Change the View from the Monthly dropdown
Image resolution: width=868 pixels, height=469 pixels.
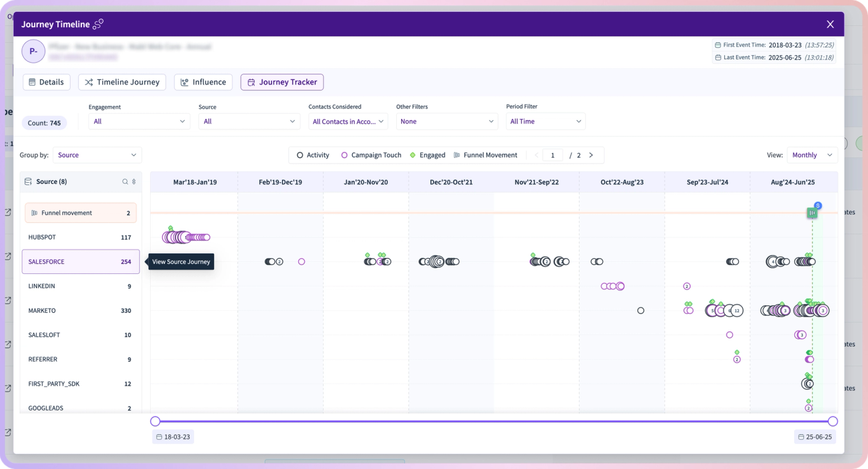coord(812,155)
